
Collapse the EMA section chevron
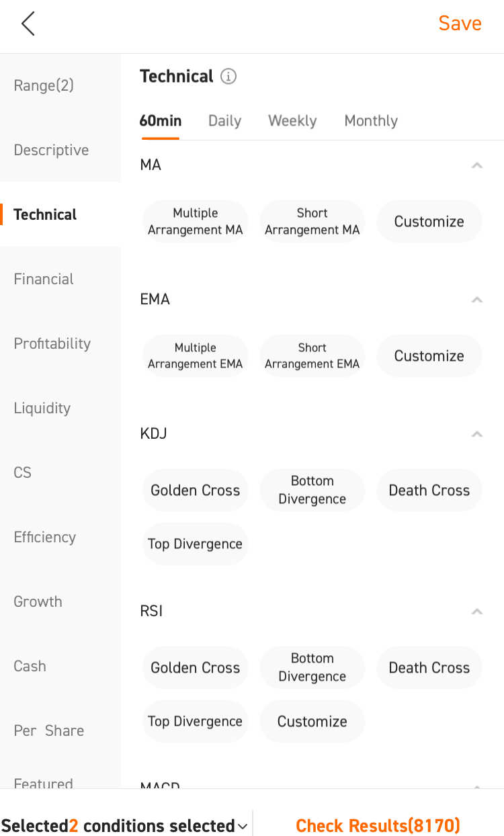tap(477, 300)
